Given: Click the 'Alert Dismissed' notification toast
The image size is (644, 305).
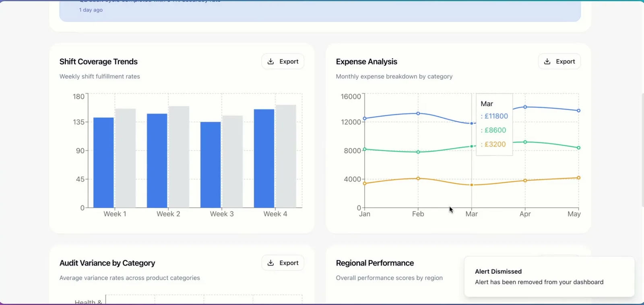Looking at the screenshot, I should click(549, 276).
